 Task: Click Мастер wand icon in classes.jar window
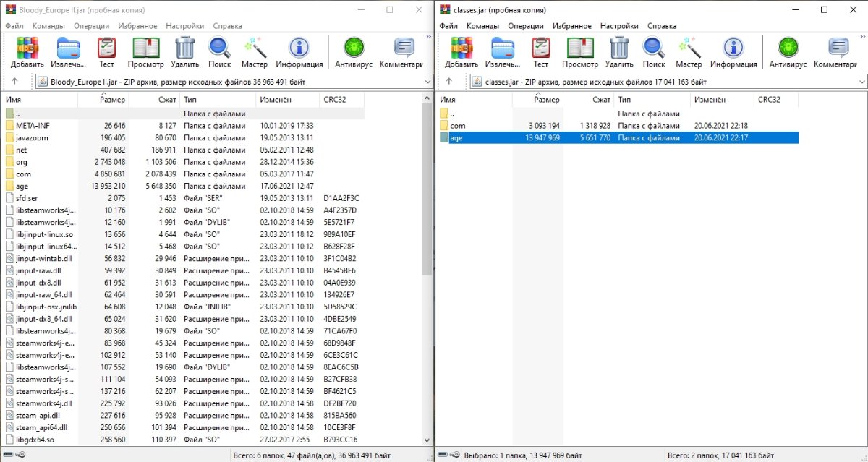pos(689,47)
